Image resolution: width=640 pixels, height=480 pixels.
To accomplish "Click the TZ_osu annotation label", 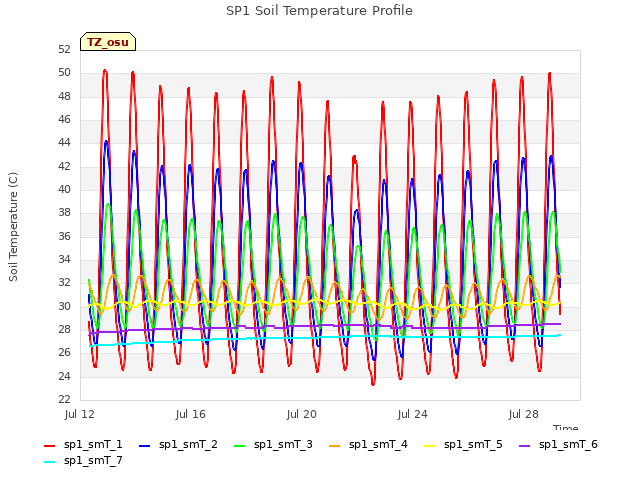I will point(108,42).
